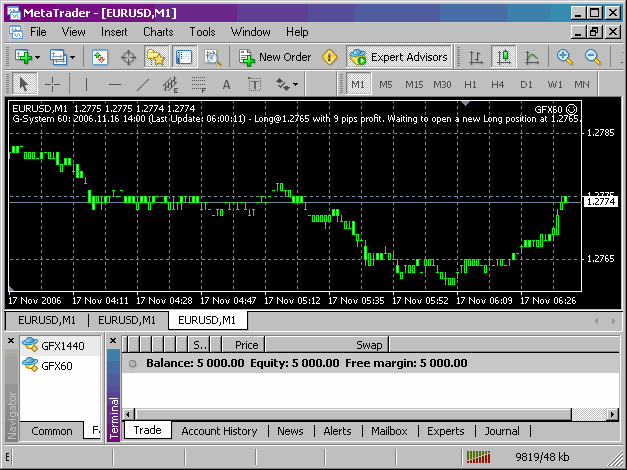Click the New Chart icon
The height and width of the screenshot is (470, 627).
pos(23,57)
